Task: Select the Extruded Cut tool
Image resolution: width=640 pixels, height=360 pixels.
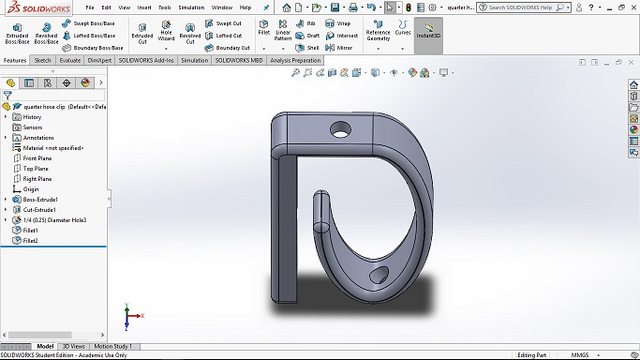Action: pyautogui.click(x=142, y=33)
